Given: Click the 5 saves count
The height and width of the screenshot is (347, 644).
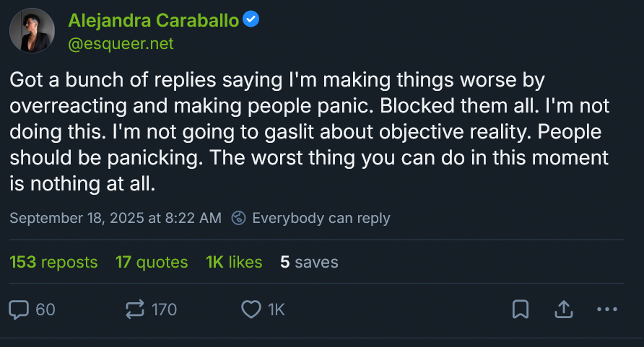Looking at the screenshot, I should pos(309,262).
